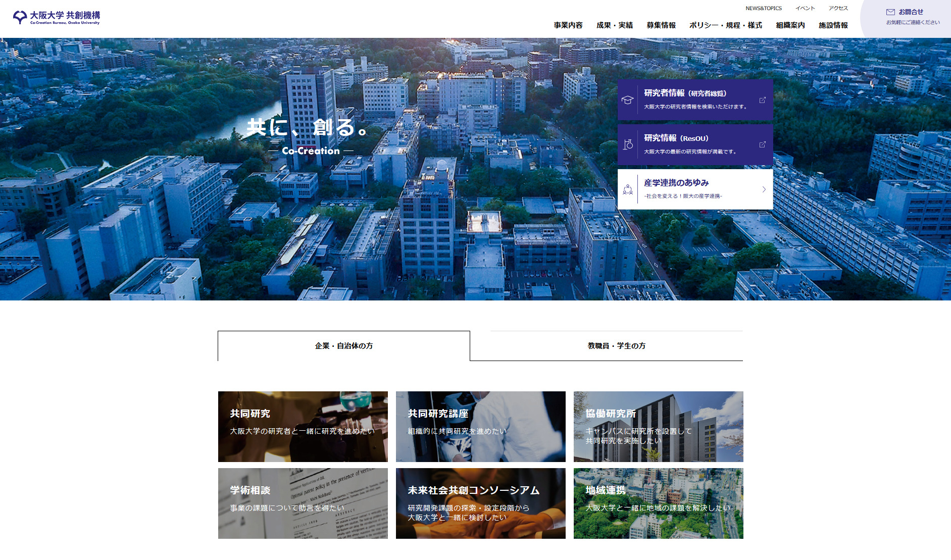The height and width of the screenshot is (560, 951).
Task: Open the 地域連携 image card
Action: [x=658, y=503]
